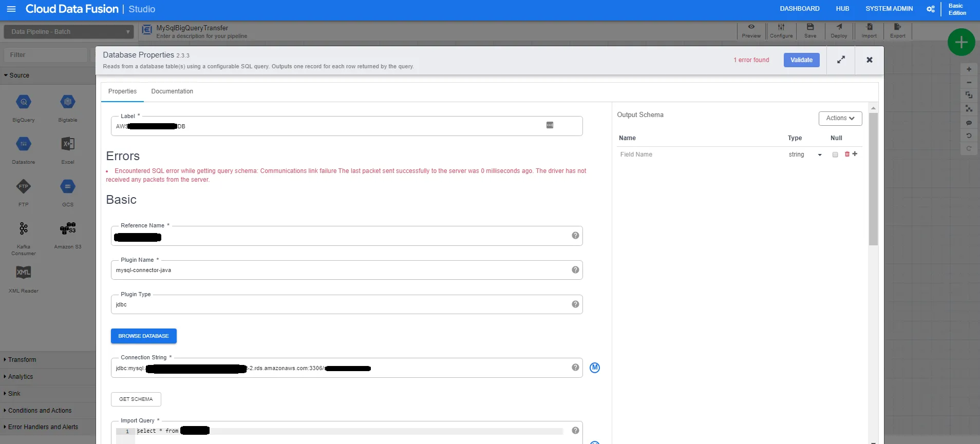Zoom out on the canvas
The height and width of the screenshot is (444, 980).
[x=969, y=82]
